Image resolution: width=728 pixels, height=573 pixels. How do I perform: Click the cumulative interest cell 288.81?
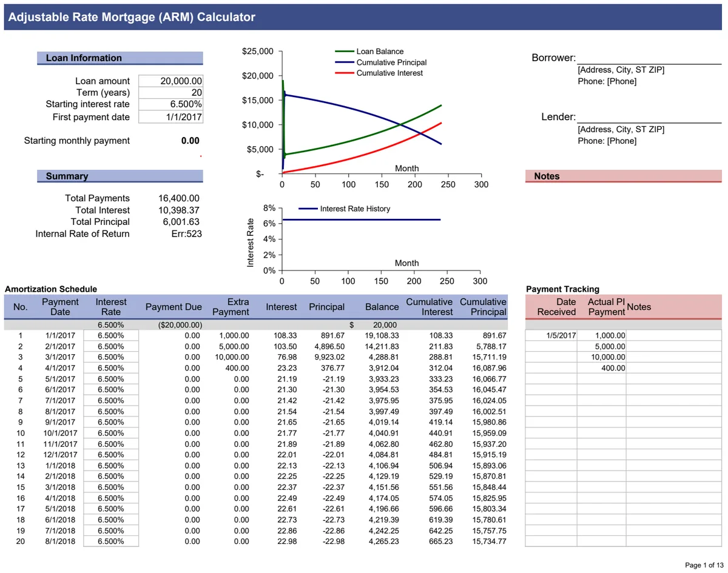pos(440,357)
